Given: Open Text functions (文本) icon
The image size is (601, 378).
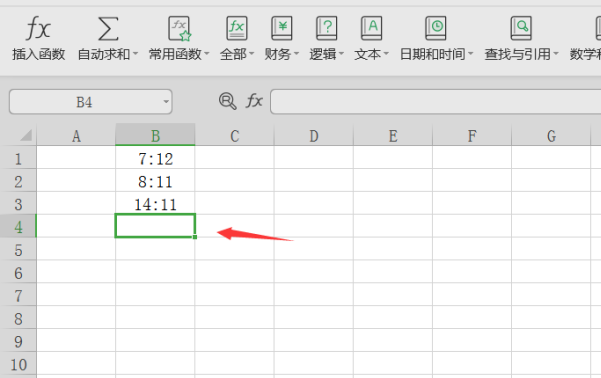Looking at the screenshot, I should point(371,28).
